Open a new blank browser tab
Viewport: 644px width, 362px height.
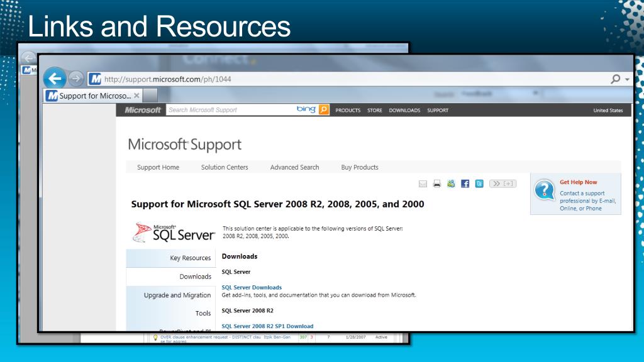point(150,96)
